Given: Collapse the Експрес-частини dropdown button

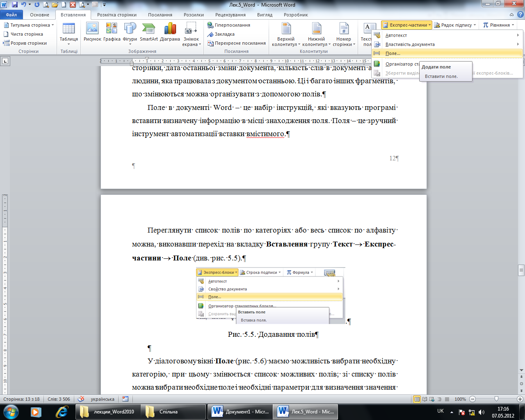Looking at the screenshot, I should point(406,25).
